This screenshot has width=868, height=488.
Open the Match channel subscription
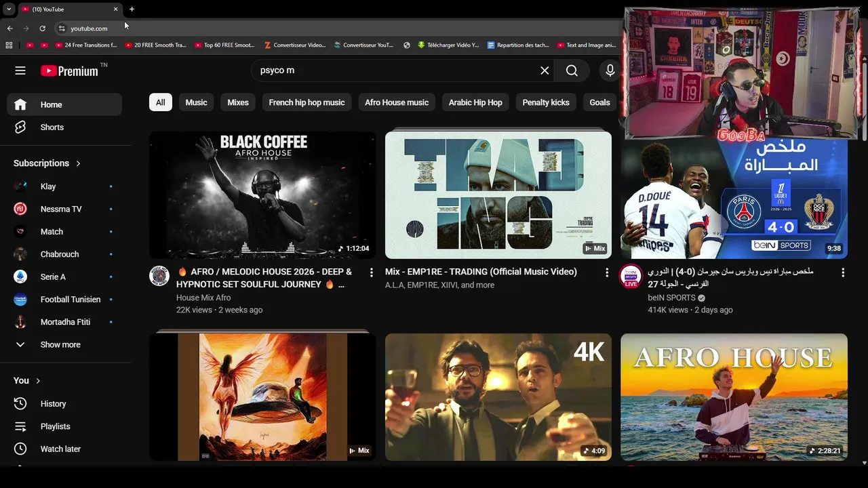coord(64,232)
